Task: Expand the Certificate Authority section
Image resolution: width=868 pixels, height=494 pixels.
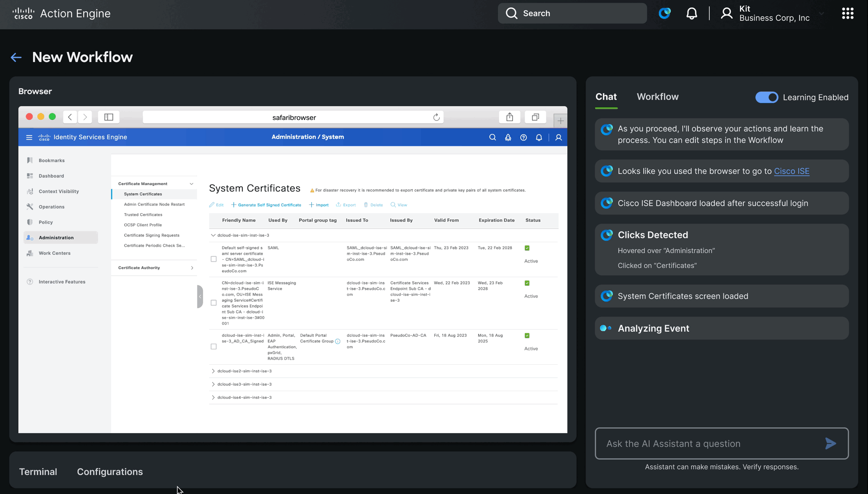Action: (x=192, y=268)
